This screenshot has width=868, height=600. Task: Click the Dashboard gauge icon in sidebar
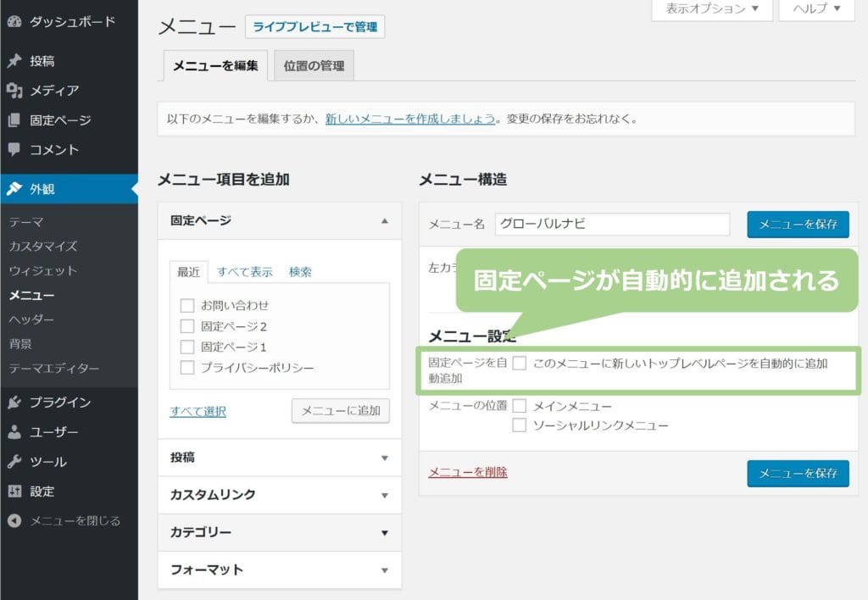pos(14,22)
